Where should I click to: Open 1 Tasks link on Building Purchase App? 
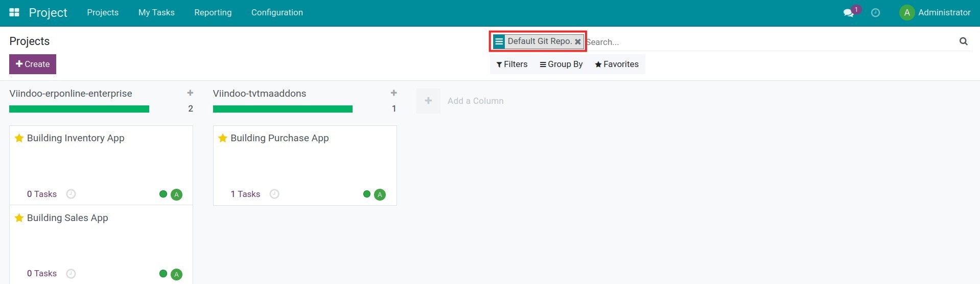[245, 194]
